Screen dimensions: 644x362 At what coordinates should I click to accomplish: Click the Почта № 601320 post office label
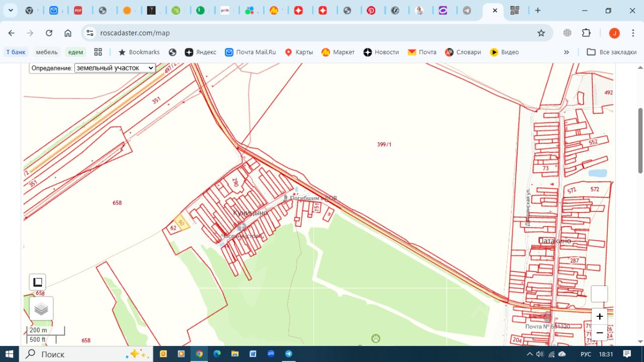click(547, 327)
